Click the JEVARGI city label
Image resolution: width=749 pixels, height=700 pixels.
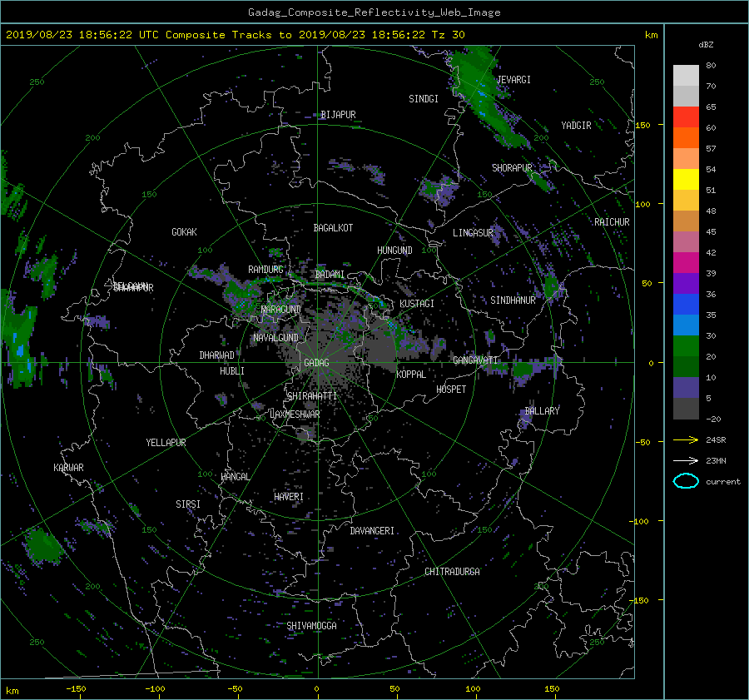point(514,80)
